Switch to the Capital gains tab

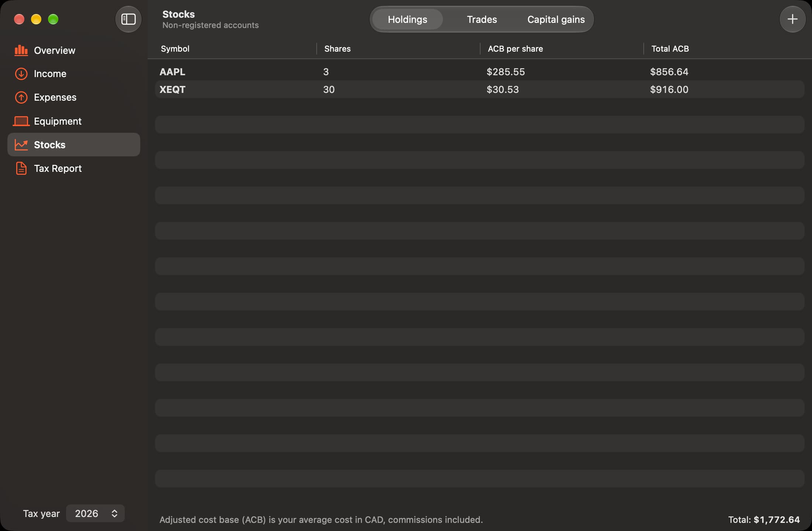point(556,19)
